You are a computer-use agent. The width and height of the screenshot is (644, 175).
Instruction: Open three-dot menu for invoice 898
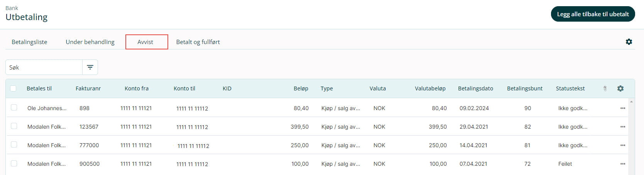pyautogui.click(x=622, y=108)
